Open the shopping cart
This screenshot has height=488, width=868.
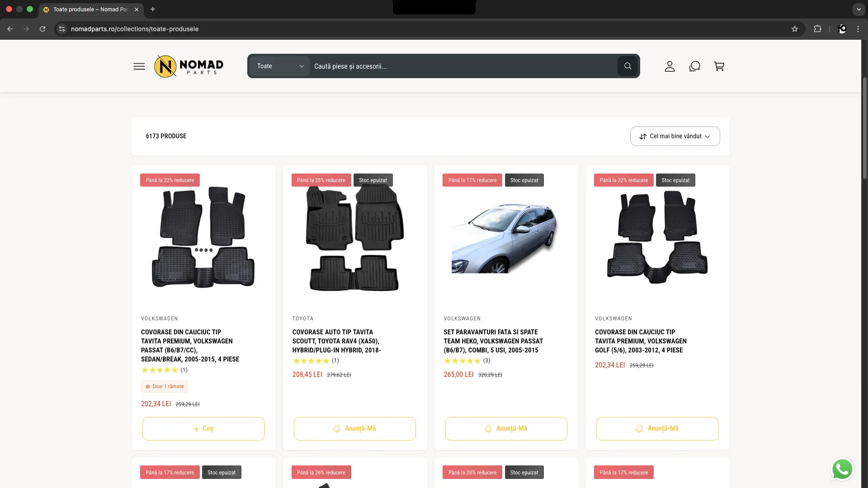tap(719, 66)
